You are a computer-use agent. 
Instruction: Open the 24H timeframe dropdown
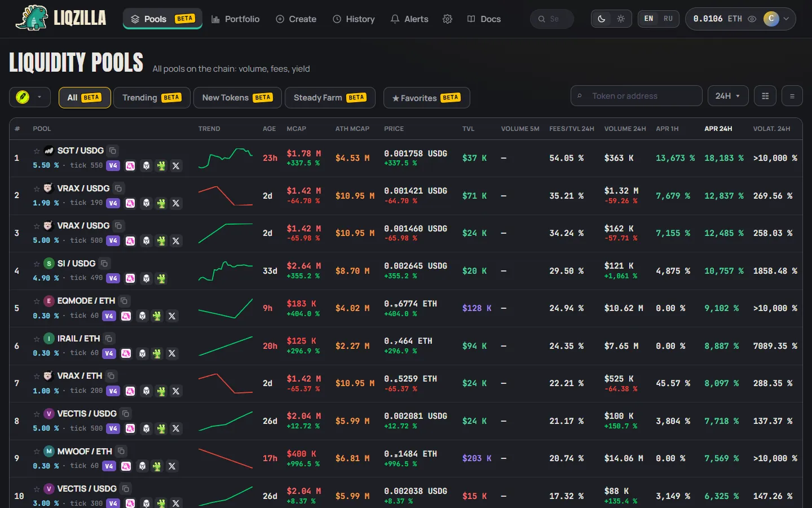728,96
